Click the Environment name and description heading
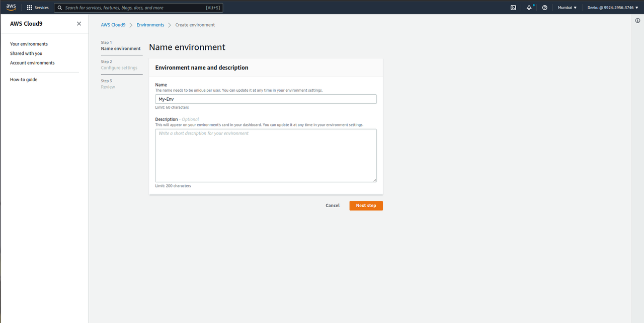This screenshot has width=644, height=323. (x=202, y=68)
